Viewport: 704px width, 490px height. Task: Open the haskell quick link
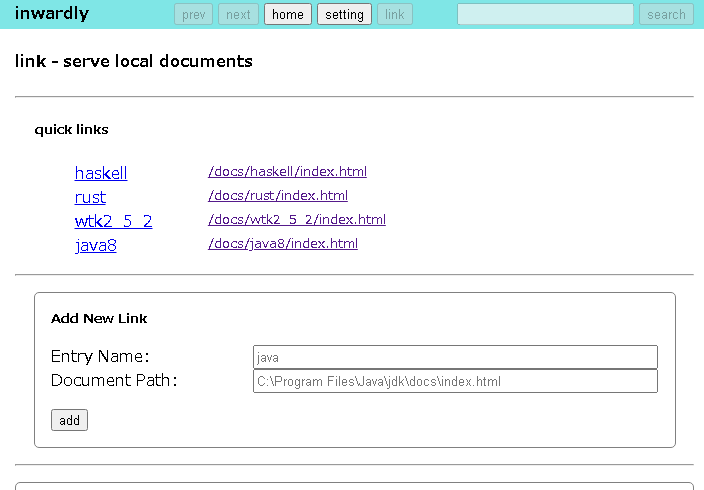101,173
